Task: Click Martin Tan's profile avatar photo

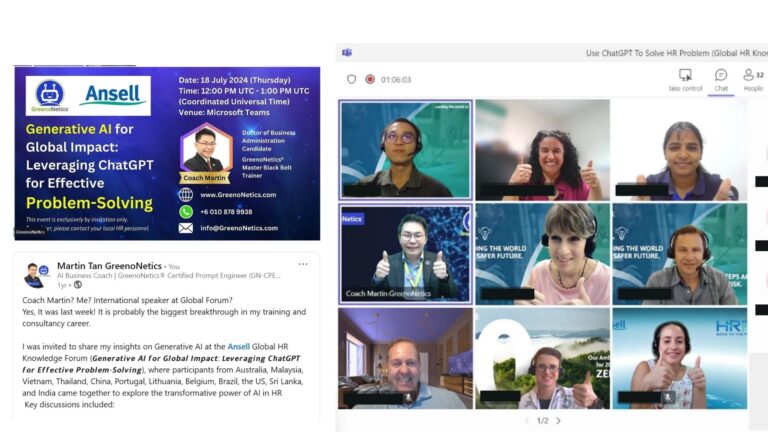Action: tap(35, 275)
